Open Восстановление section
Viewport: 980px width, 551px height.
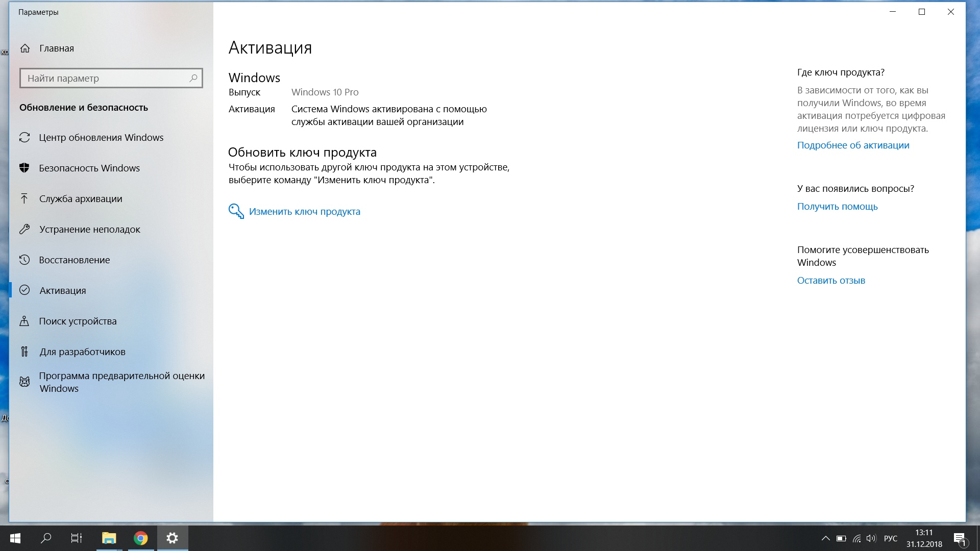(x=75, y=260)
